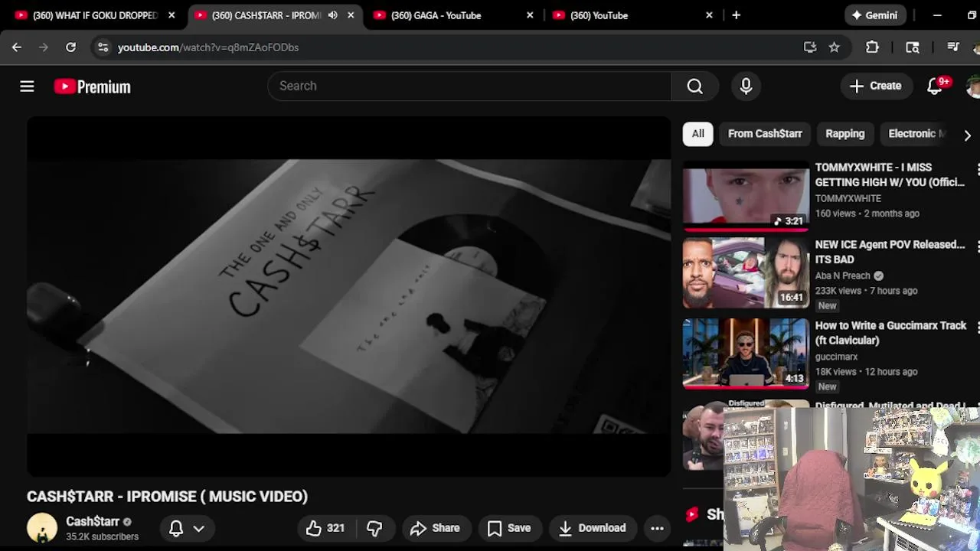Viewport: 980px width, 551px height.
Task: Download the video
Action: pos(593,528)
